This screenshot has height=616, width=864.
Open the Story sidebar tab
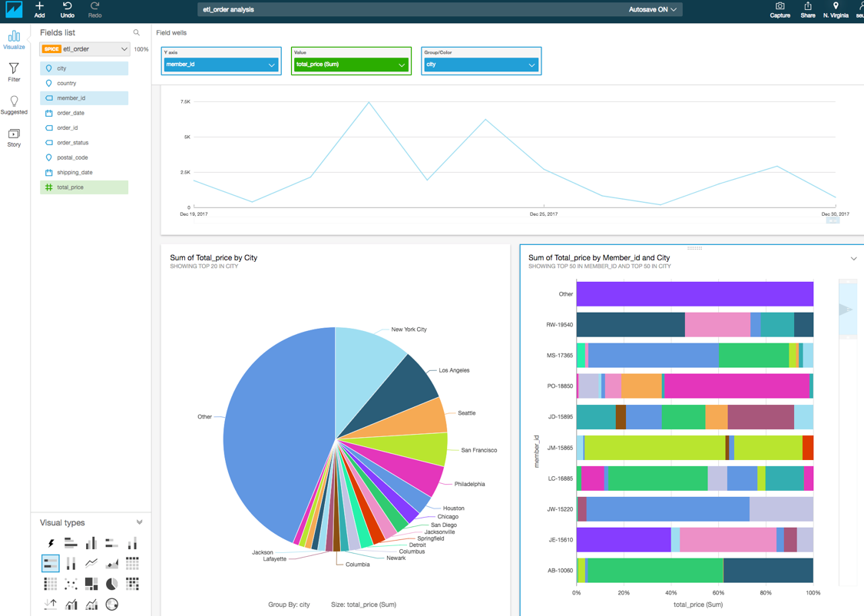tap(14, 137)
